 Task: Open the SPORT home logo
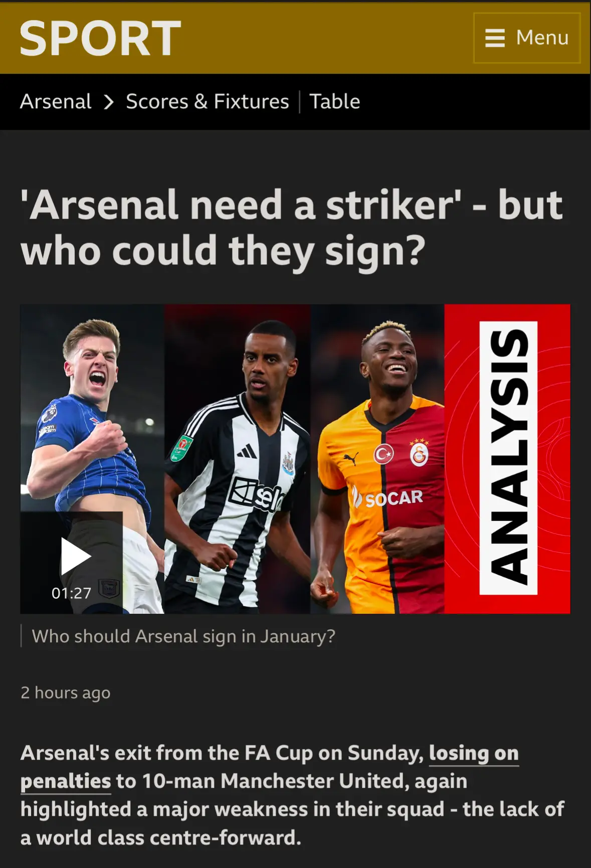click(x=100, y=38)
